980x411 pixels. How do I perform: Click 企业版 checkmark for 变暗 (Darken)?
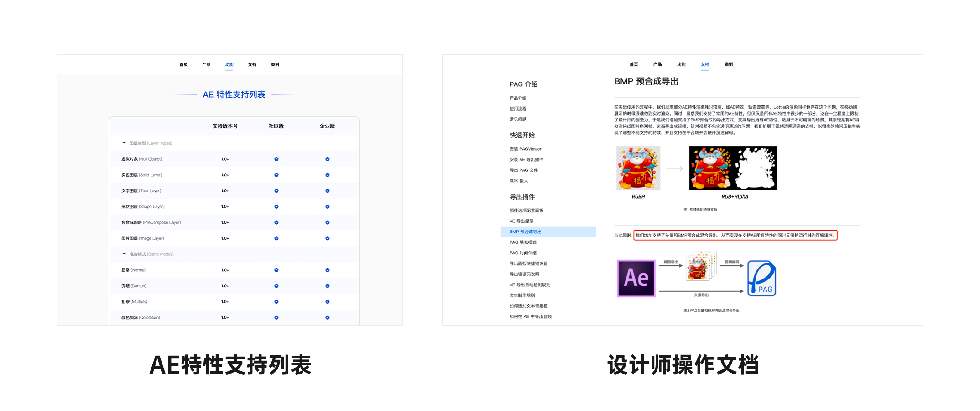pos(328,286)
